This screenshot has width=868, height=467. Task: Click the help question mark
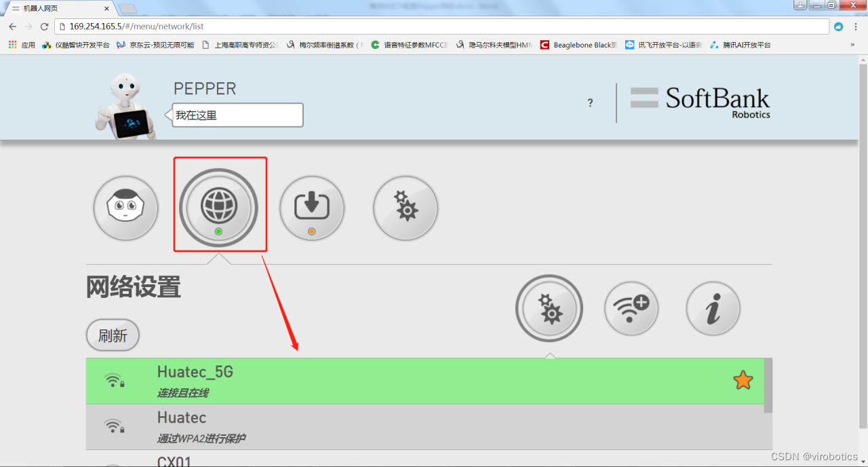pyautogui.click(x=590, y=103)
